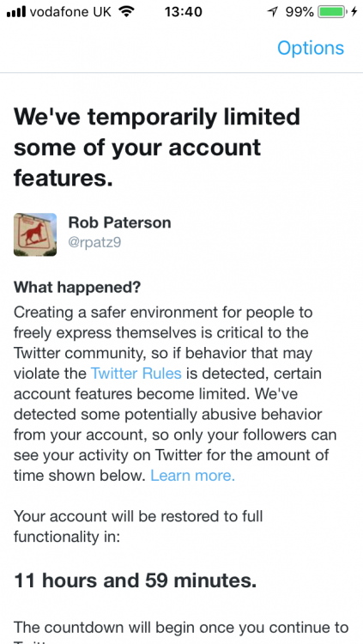Image resolution: width=363 pixels, height=644 pixels.
Task: Tap the 99% battery percentage text
Action: [299, 12]
